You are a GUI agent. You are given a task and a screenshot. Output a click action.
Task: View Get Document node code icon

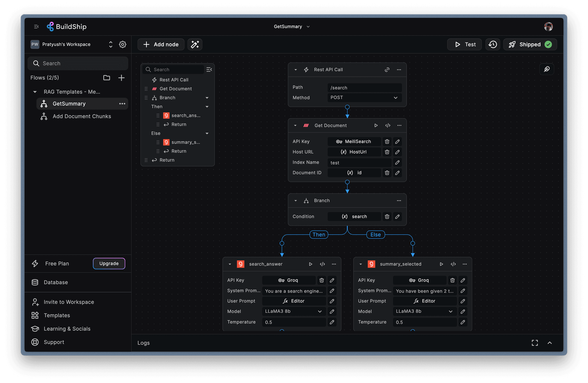[x=388, y=125]
